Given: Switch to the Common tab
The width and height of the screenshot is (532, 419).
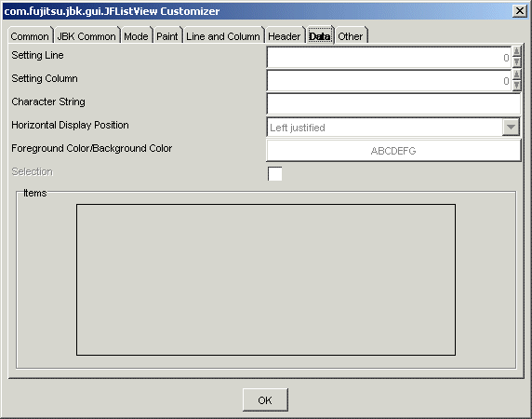Looking at the screenshot, I should click(30, 35).
